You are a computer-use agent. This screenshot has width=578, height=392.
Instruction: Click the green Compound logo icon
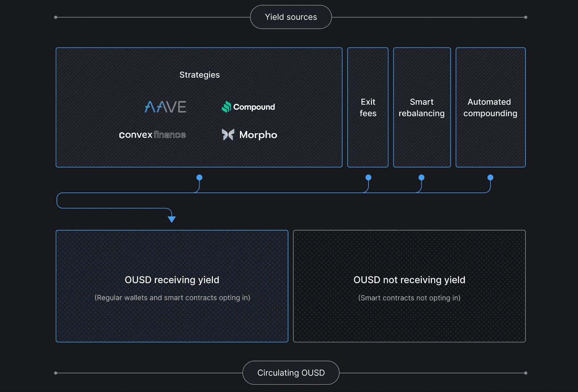(x=227, y=107)
